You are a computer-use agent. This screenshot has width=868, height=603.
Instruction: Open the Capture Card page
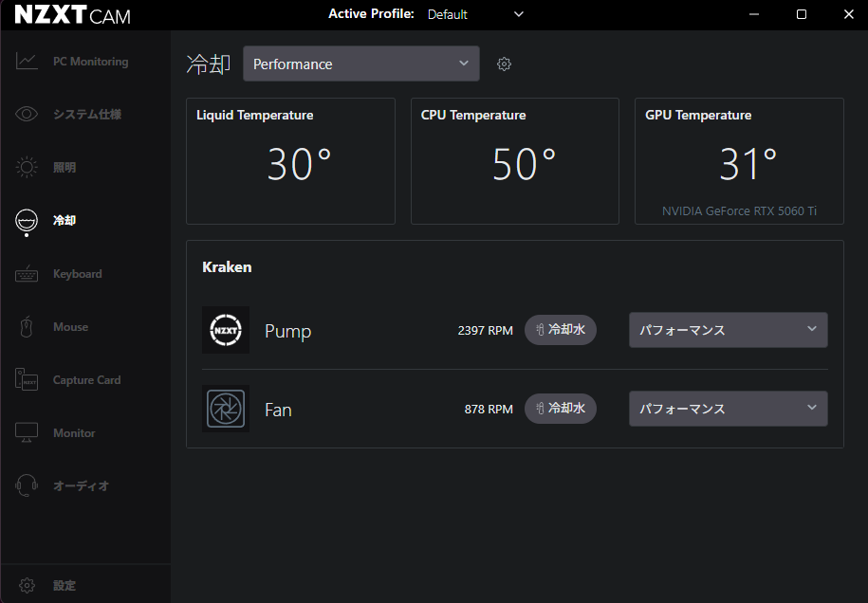click(85, 379)
